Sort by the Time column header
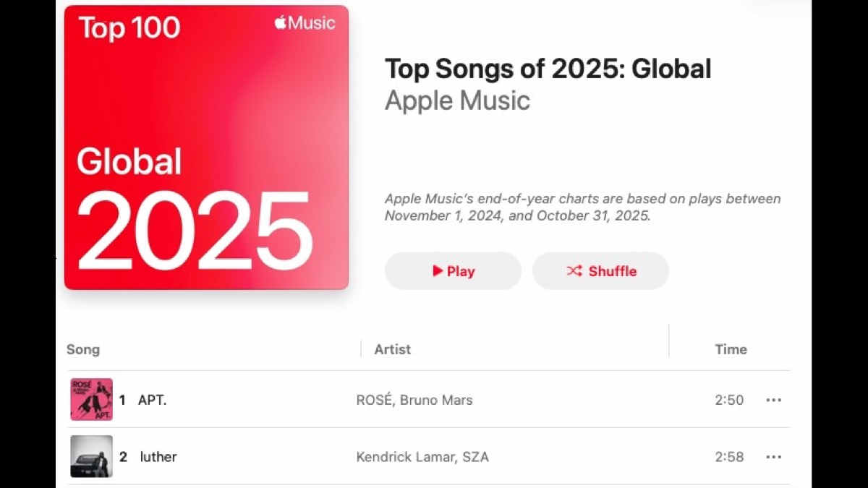 pyautogui.click(x=731, y=349)
